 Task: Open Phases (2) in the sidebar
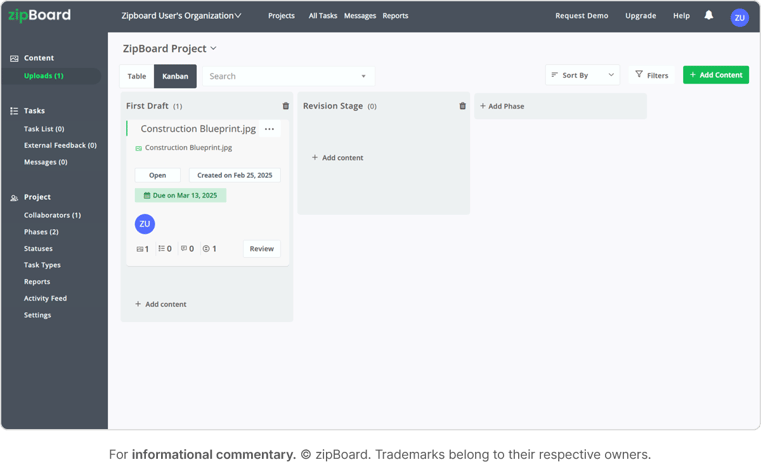click(x=41, y=232)
